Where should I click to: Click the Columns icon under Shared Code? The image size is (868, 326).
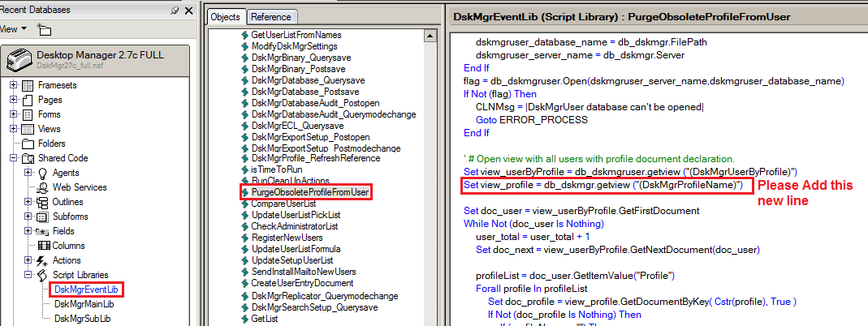pyautogui.click(x=44, y=246)
